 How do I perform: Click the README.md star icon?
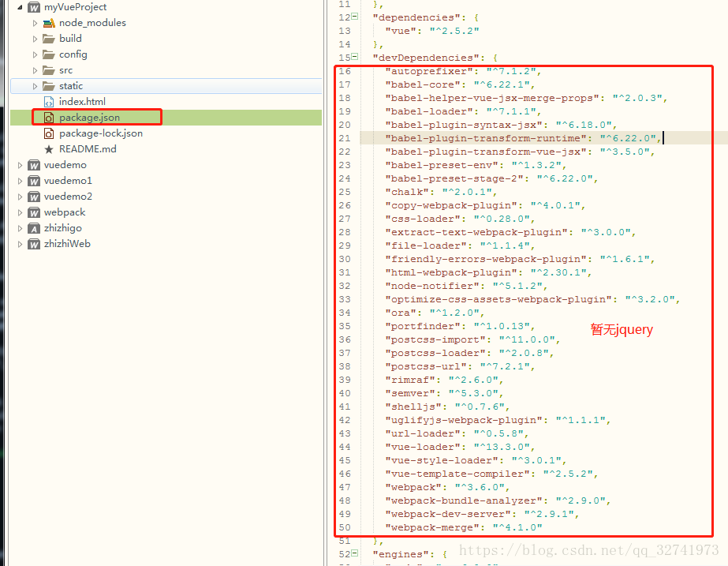click(49, 150)
